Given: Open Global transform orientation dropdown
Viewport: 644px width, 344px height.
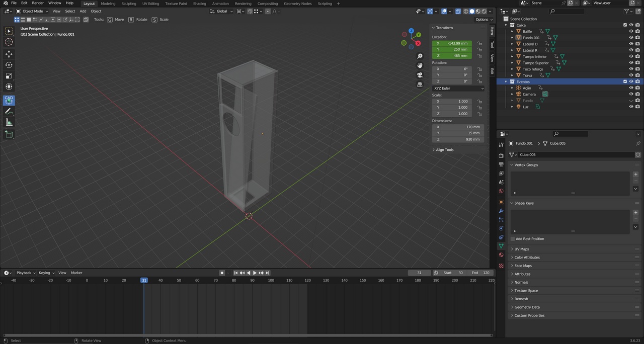Looking at the screenshot, I should 221,11.
